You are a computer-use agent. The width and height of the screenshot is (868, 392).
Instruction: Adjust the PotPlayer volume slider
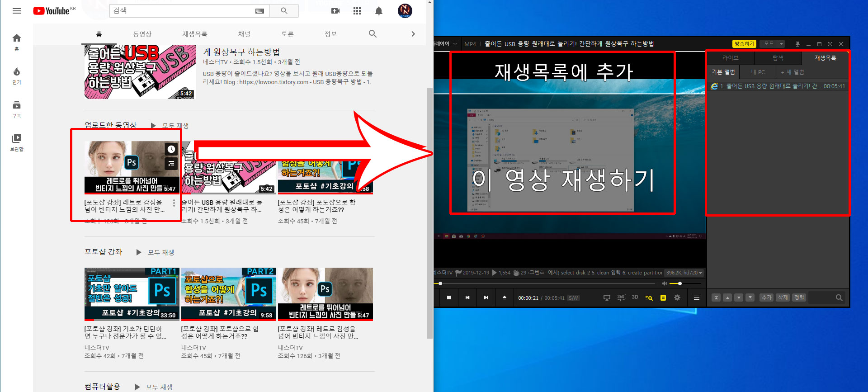[x=685, y=283]
